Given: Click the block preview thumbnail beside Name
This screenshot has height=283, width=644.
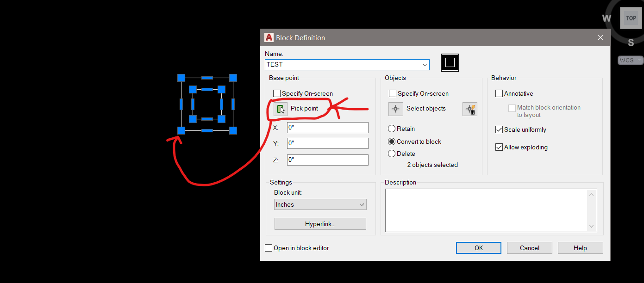Looking at the screenshot, I should point(449,62).
